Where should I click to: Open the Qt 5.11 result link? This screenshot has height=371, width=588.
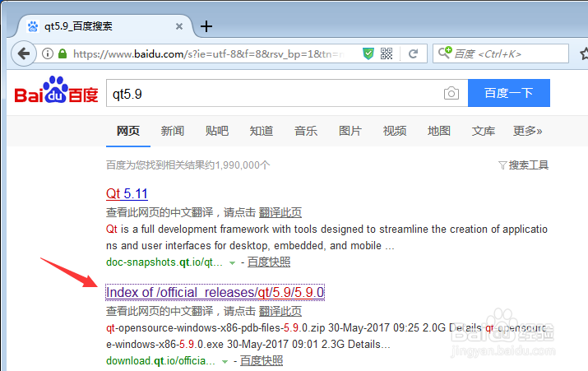point(127,193)
